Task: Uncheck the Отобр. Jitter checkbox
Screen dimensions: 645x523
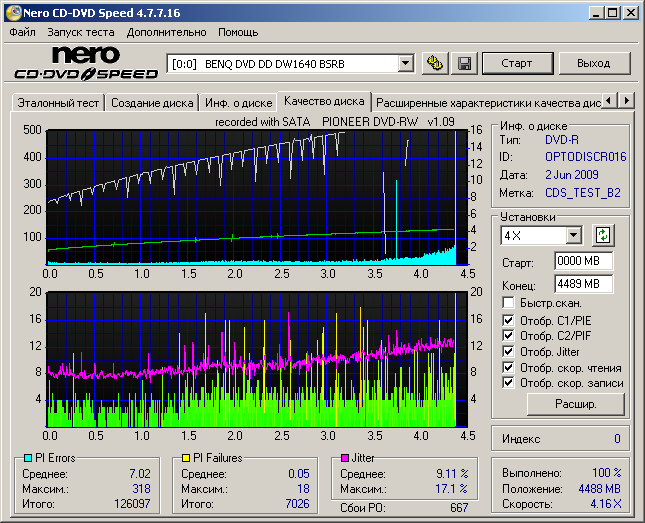Action: (x=509, y=351)
